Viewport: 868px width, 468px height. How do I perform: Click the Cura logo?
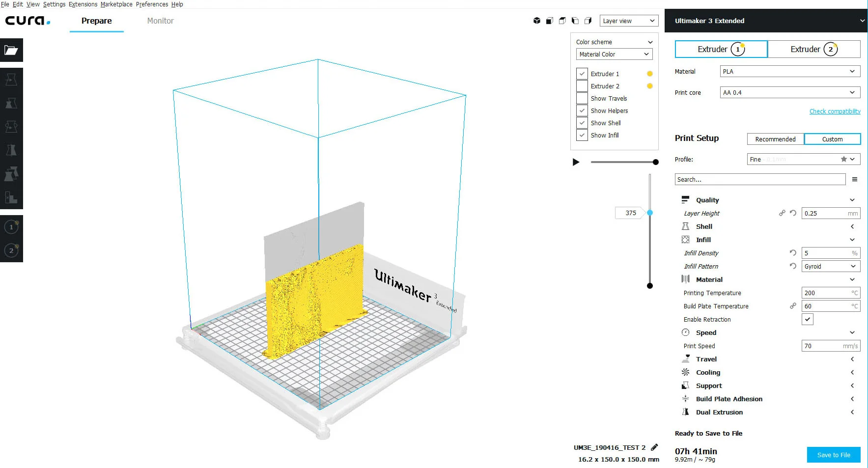[x=28, y=21]
